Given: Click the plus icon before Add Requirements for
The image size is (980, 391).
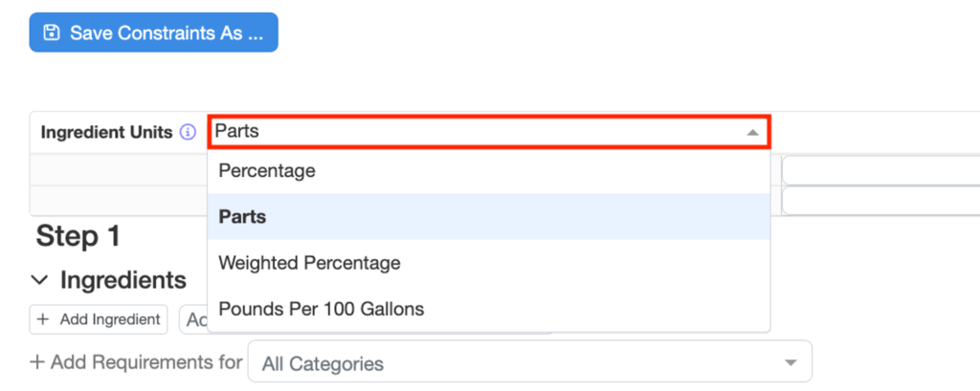Looking at the screenshot, I should [37, 362].
